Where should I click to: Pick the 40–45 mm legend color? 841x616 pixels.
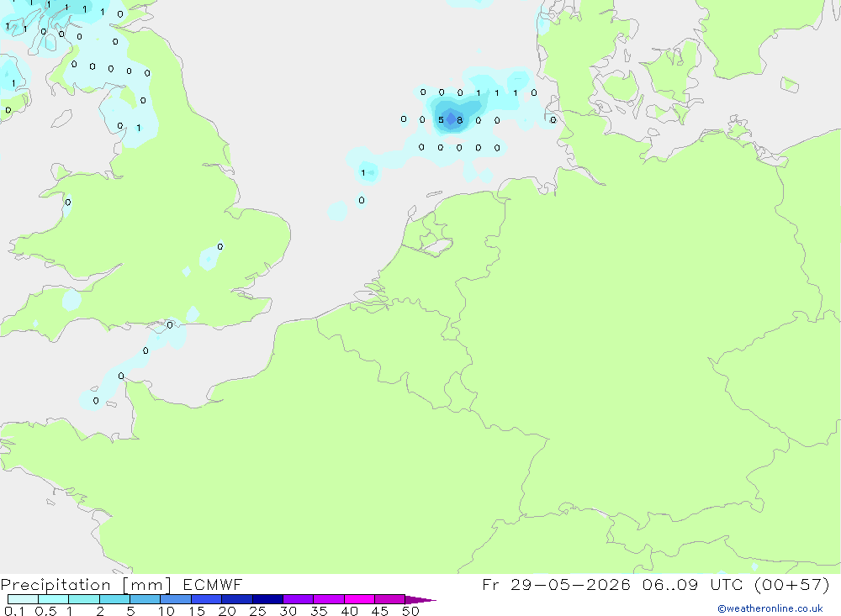(359, 599)
